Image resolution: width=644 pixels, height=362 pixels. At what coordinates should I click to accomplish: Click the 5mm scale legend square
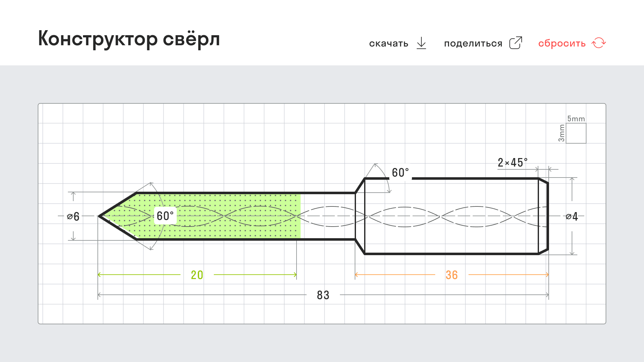click(576, 133)
